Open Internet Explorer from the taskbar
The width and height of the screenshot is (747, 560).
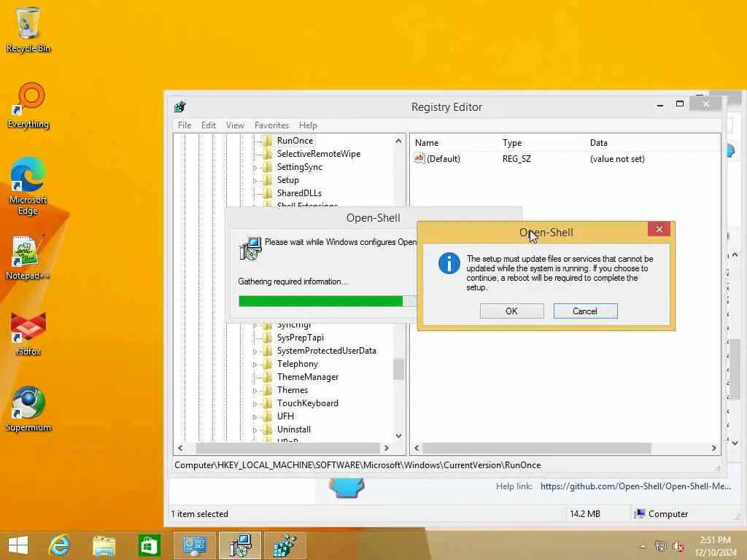(60, 545)
